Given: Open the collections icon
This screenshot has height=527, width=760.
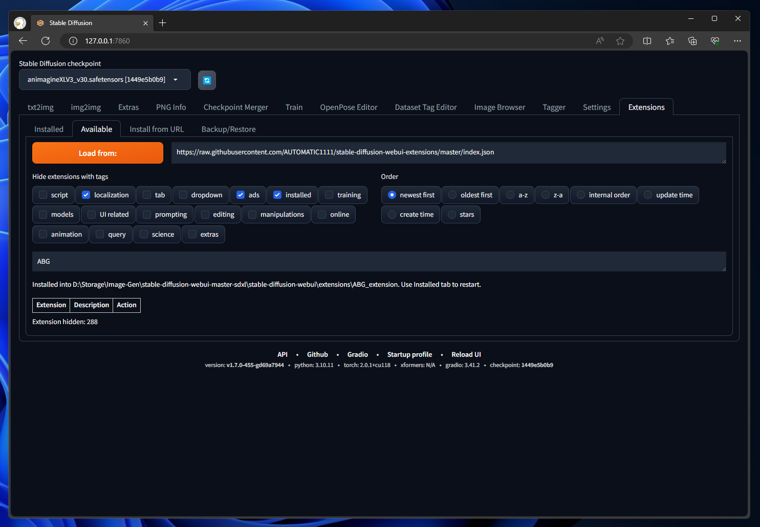Looking at the screenshot, I should click(x=693, y=41).
